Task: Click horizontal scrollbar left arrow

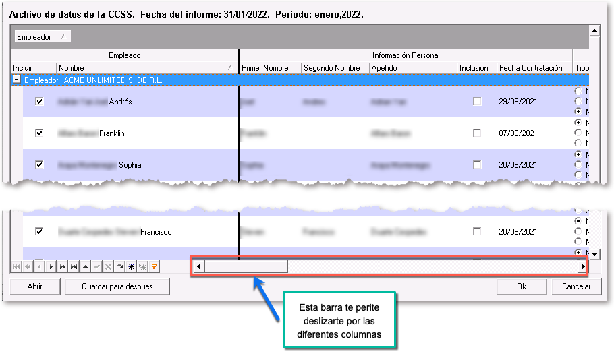Action: pos(198,266)
